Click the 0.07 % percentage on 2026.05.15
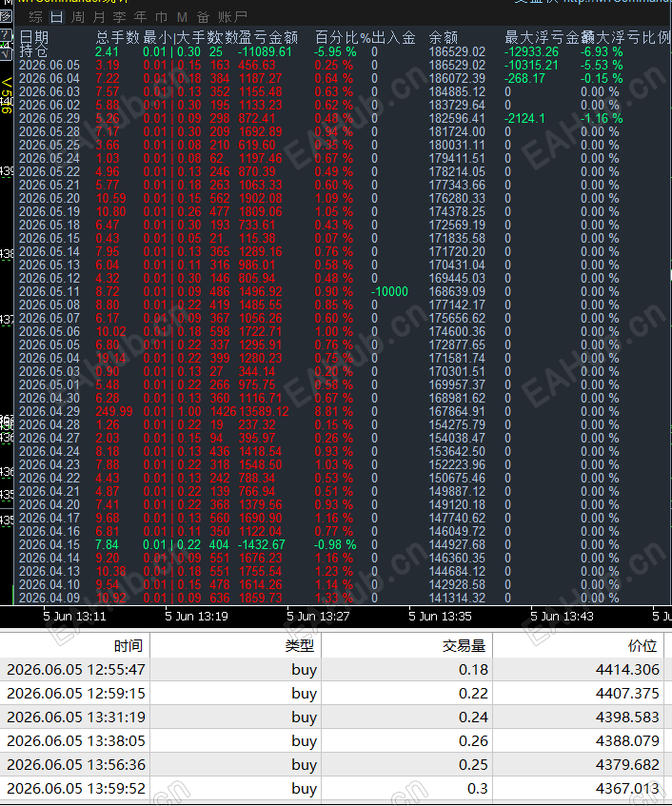672x806 pixels. click(334, 239)
